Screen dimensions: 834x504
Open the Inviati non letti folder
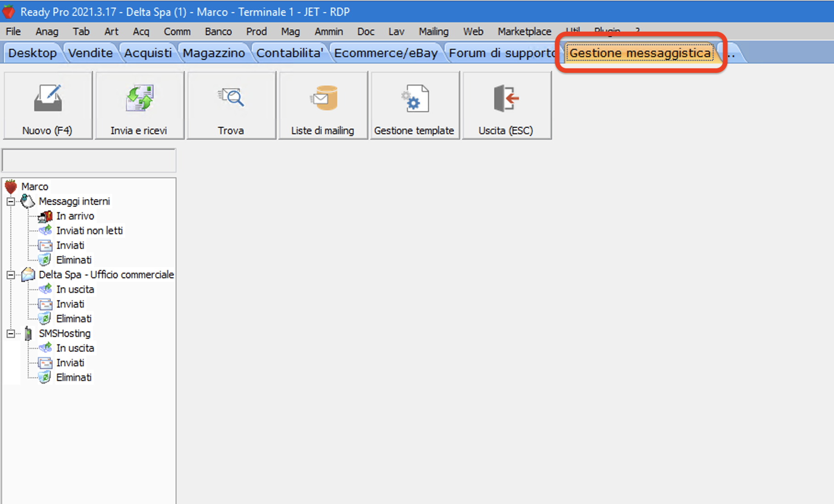tap(90, 230)
